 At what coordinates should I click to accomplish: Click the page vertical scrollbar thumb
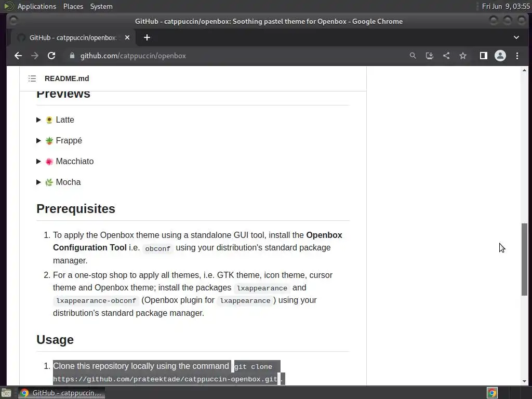[525, 260]
